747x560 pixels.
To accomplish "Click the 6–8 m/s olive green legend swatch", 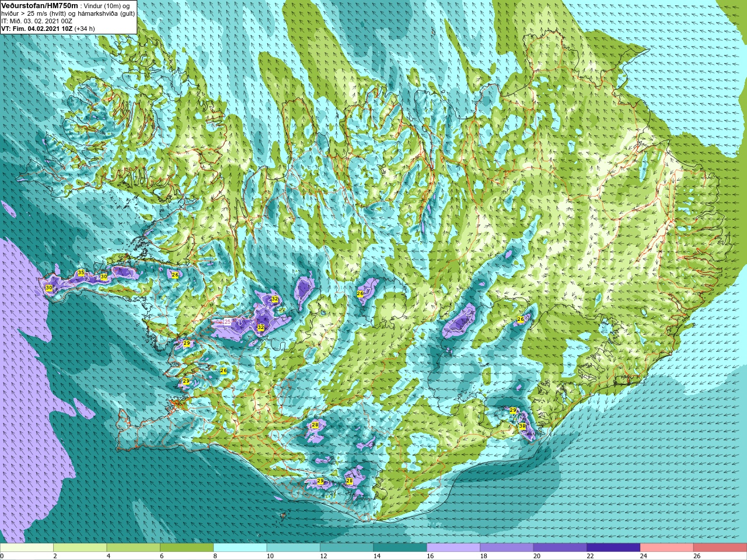I will click(187, 548).
